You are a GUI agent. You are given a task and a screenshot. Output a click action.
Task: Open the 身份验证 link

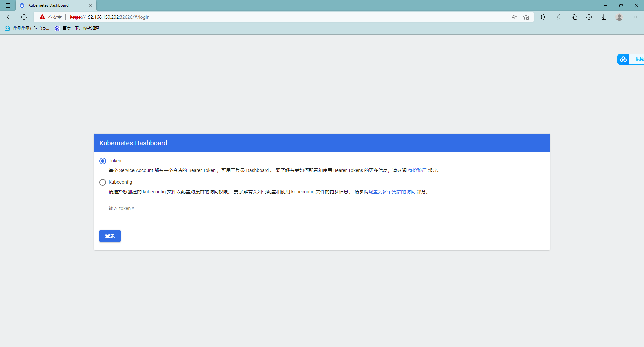pyautogui.click(x=417, y=170)
